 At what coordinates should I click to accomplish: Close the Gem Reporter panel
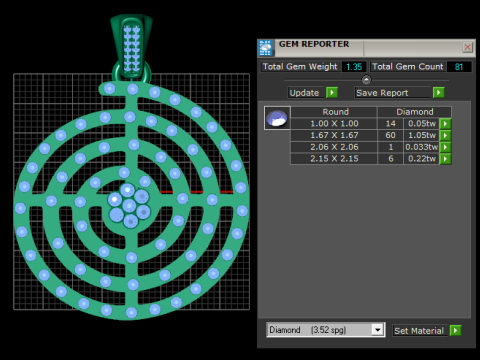pyautogui.click(x=467, y=47)
